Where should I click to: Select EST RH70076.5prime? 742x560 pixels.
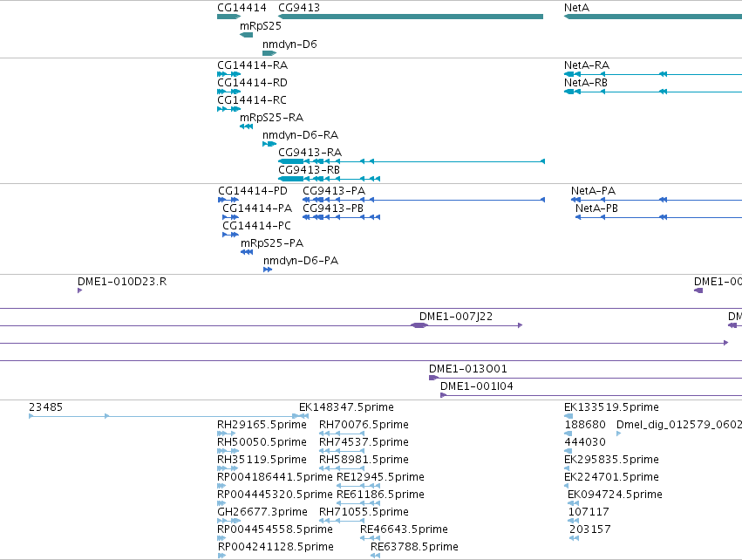point(364,425)
